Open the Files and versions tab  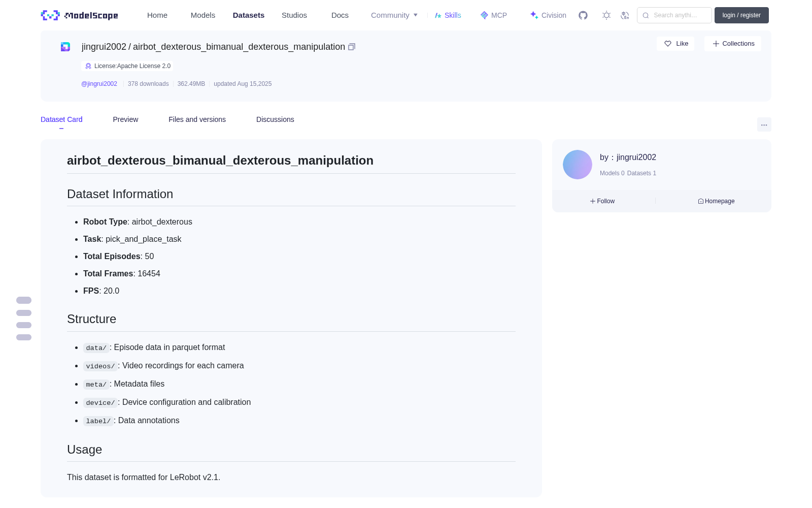point(197,119)
